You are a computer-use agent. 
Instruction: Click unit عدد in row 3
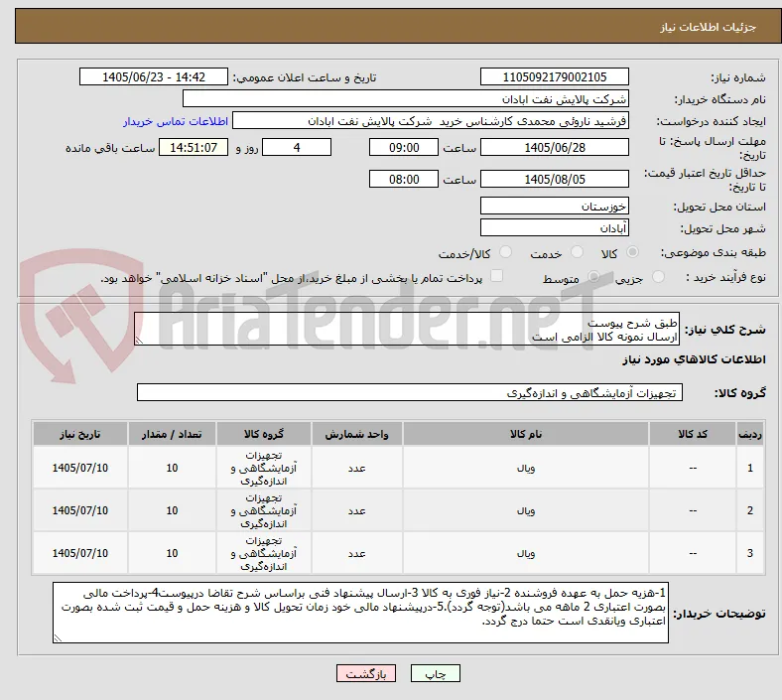click(356, 553)
